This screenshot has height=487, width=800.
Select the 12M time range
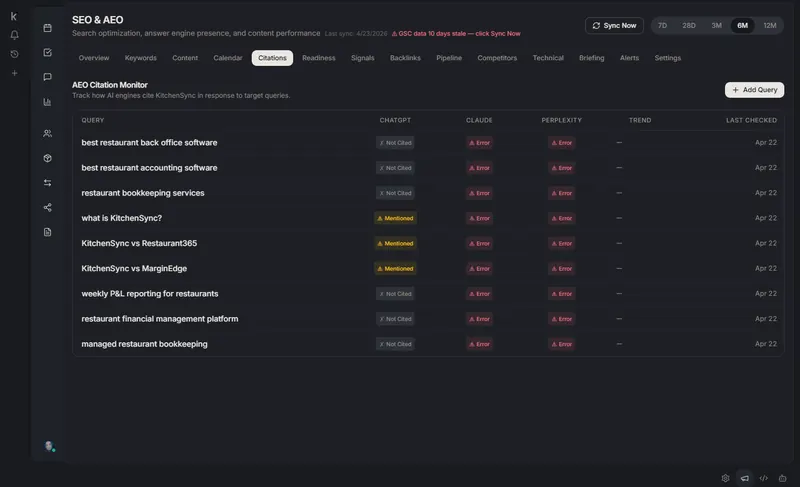click(x=769, y=25)
